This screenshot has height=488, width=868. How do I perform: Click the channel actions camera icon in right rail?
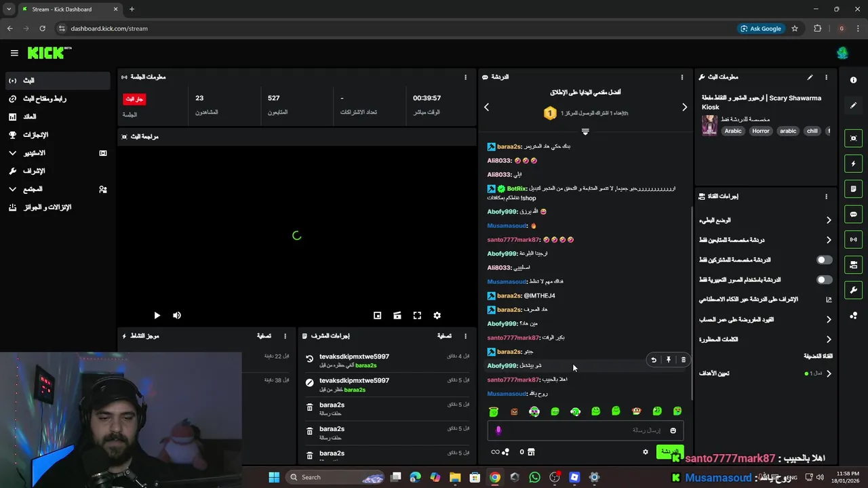coord(853,264)
